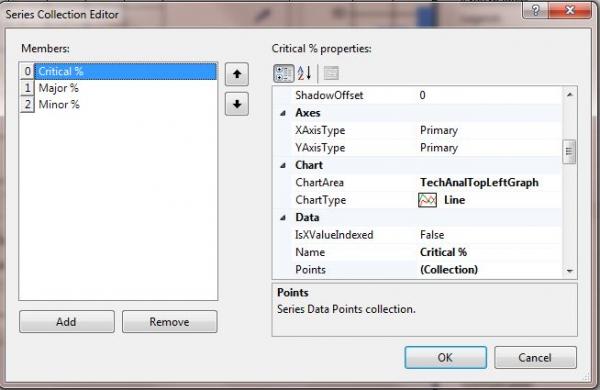Click the ShadowOffset value 0
This screenshot has height=390, width=600.
click(x=422, y=95)
